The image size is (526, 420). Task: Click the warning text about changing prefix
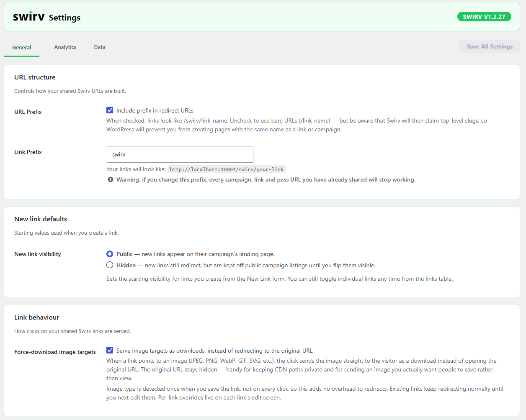[266, 179]
